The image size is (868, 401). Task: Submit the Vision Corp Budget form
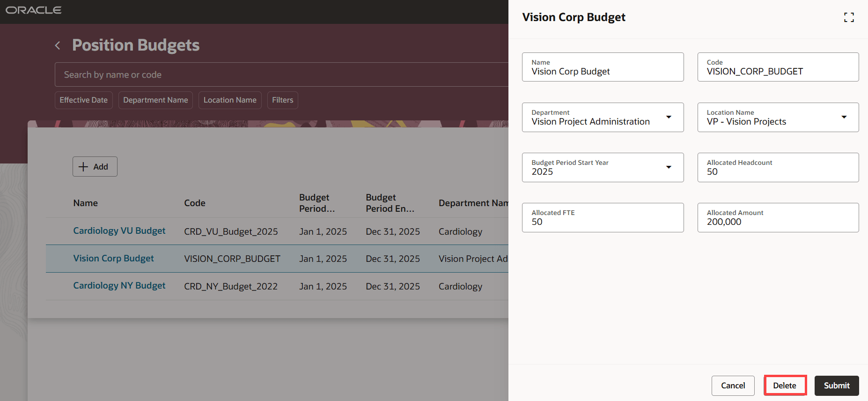pyautogui.click(x=836, y=386)
